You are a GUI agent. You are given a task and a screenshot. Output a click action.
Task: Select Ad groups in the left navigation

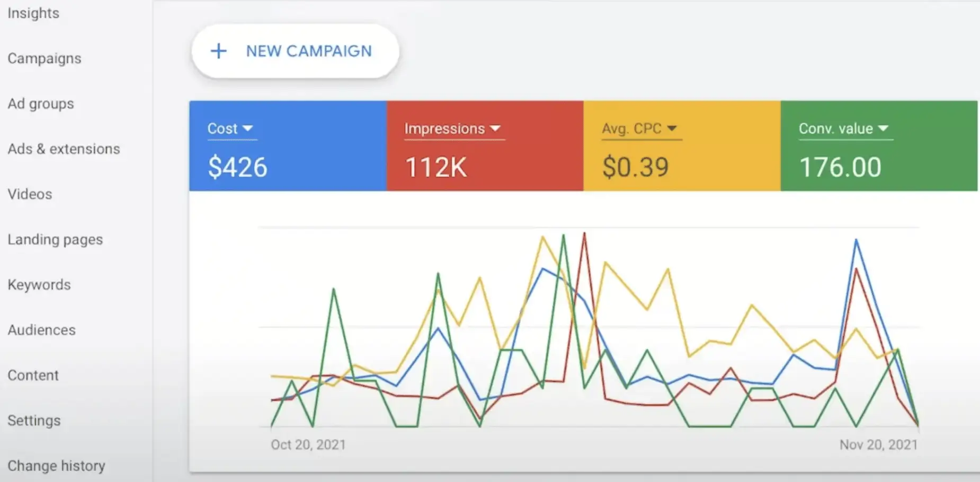[x=41, y=104]
